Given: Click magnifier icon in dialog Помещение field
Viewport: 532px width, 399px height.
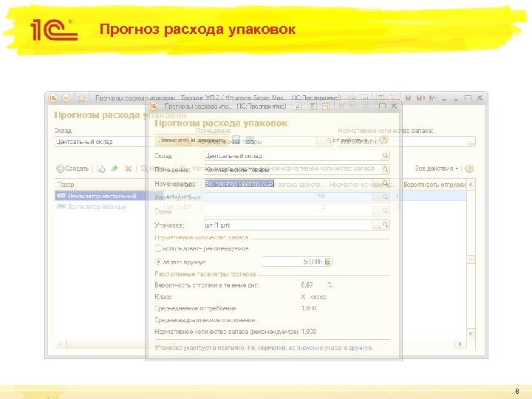Looking at the screenshot, I should coord(385,169).
